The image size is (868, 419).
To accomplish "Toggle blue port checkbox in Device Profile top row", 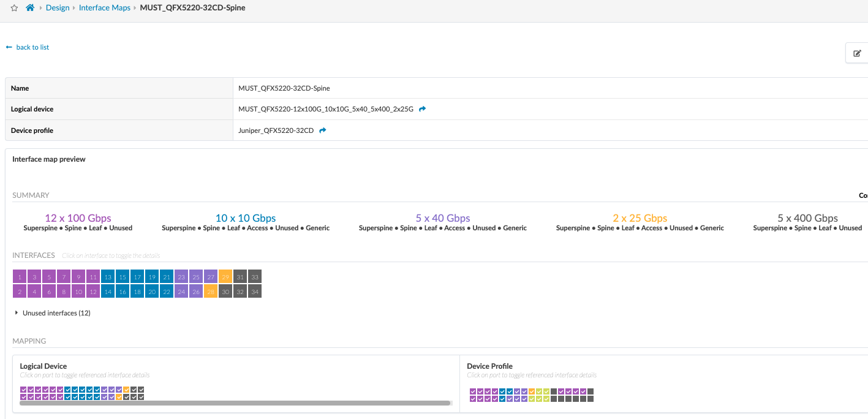I will point(502,391).
